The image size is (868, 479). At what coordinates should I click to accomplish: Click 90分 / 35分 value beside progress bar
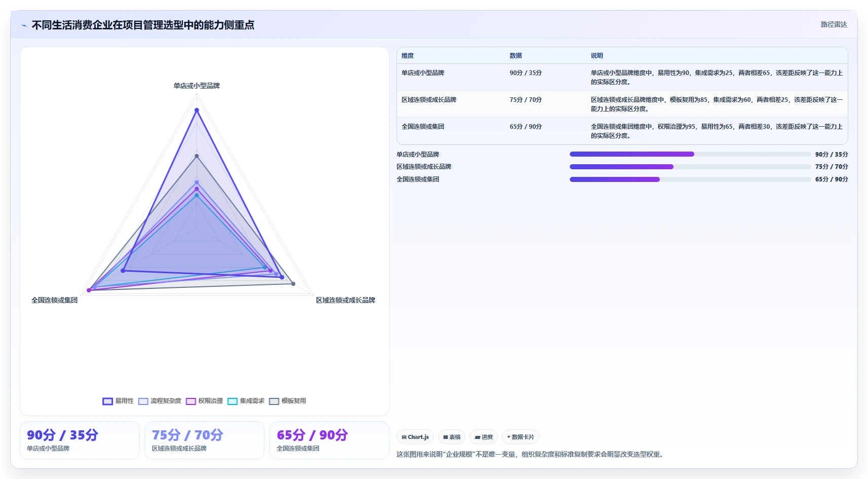(832, 154)
